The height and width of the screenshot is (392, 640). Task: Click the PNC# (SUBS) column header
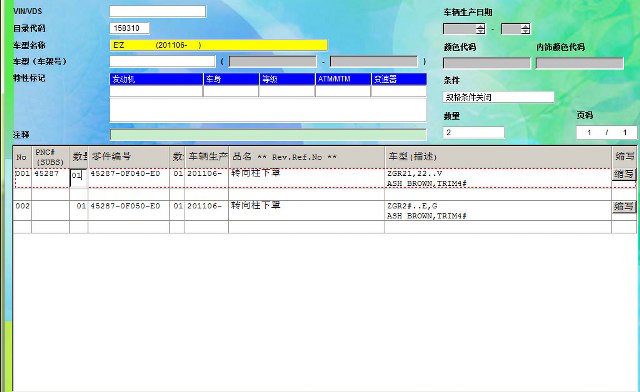(50, 157)
